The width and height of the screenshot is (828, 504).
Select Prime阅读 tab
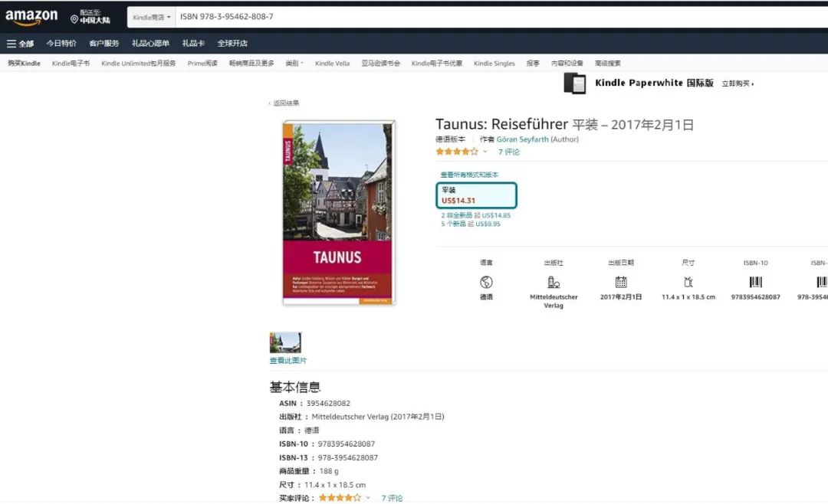[x=202, y=64]
